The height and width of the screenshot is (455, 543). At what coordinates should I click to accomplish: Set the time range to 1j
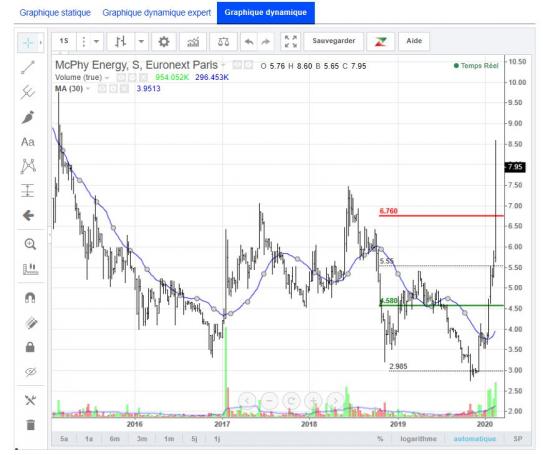tap(217, 439)
